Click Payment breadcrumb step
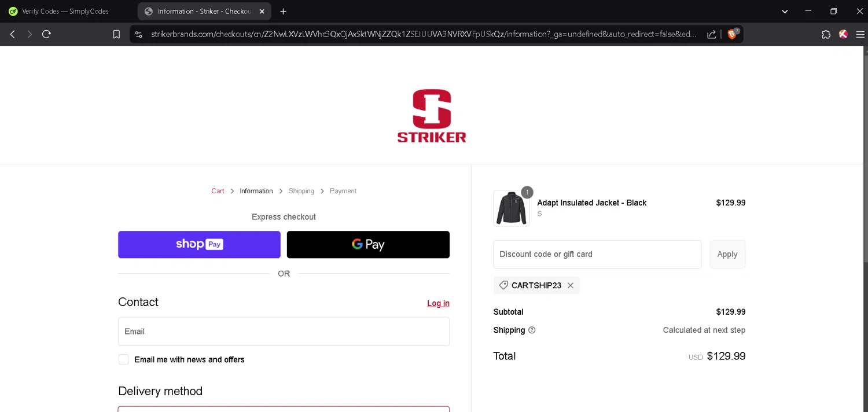Viewport: 868px width, 412px height. [343, 191]
